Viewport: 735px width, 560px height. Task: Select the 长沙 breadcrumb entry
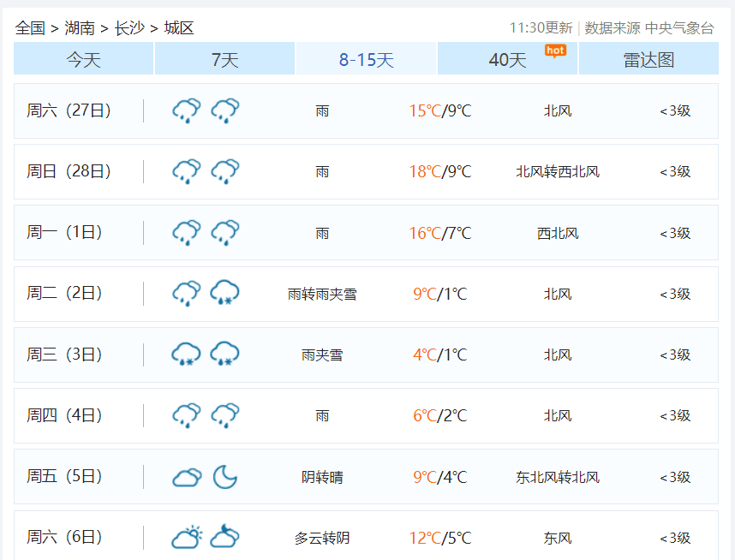pyautogui.click(x=128, y=27)
